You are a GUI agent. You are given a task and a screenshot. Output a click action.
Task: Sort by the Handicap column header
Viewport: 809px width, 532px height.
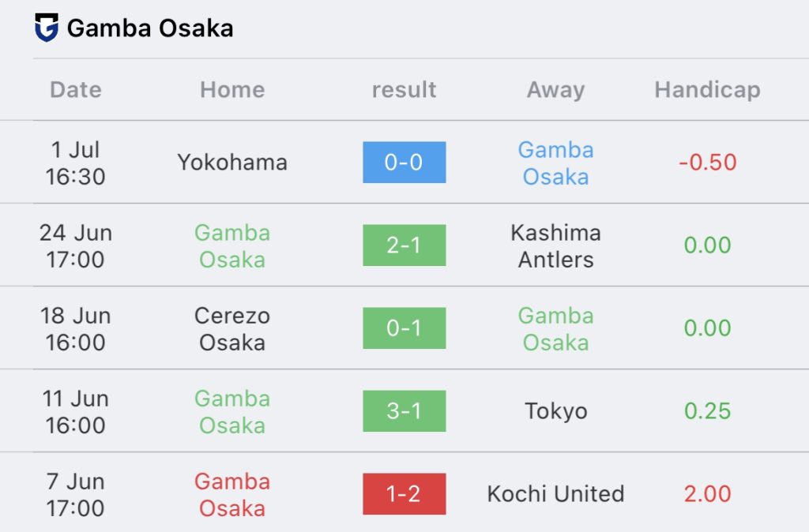point(707,90)
